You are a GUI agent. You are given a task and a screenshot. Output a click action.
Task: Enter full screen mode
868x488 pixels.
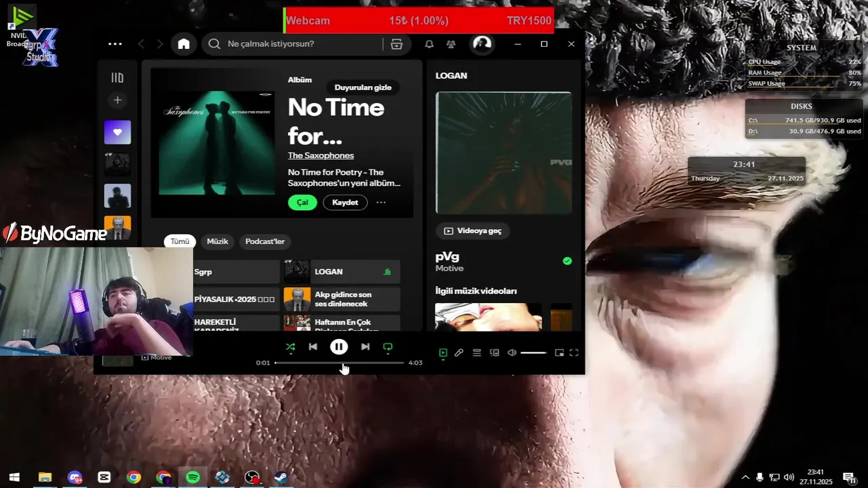click(x=574, y=352)
